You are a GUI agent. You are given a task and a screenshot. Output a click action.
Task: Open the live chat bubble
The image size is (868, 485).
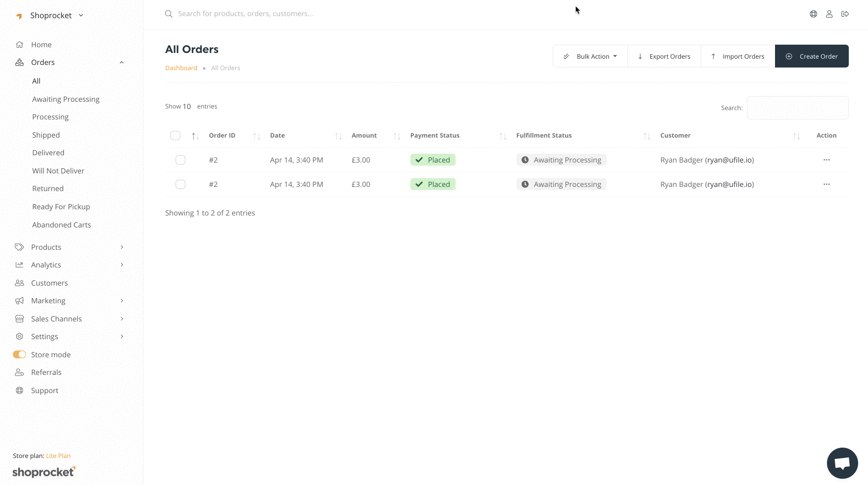(842, 463)
